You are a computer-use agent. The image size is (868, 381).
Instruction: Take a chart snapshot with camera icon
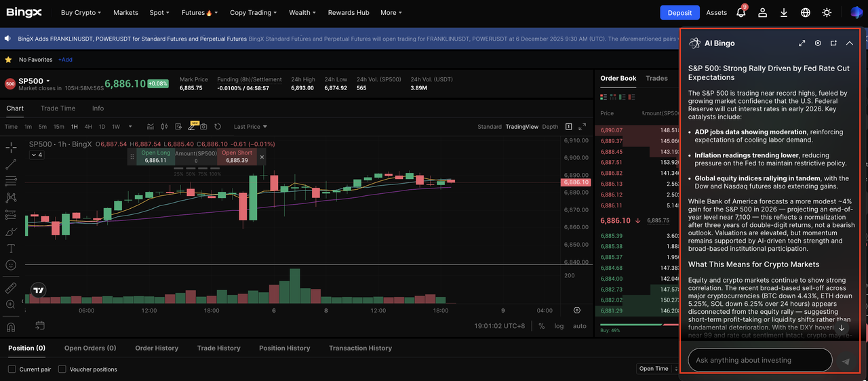[203, 127]
